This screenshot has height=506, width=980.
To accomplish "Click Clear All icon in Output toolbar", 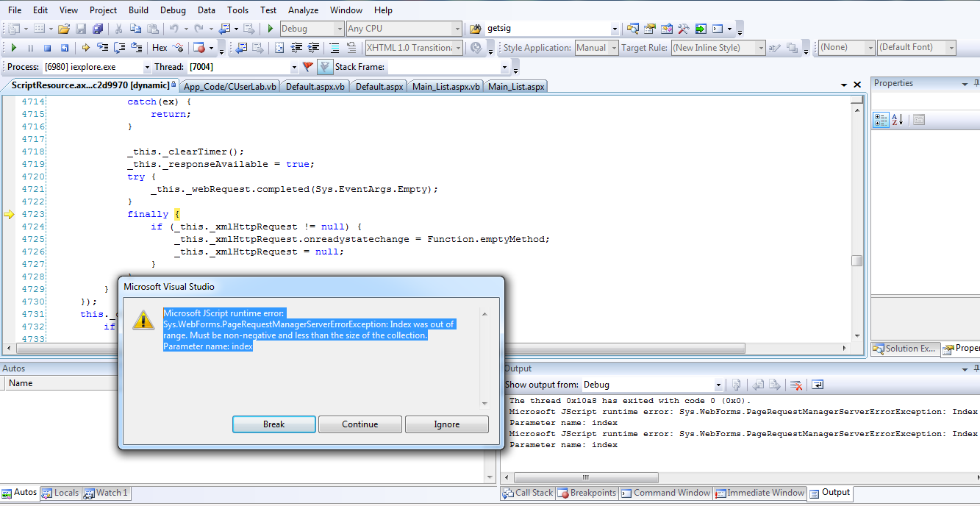I will [x=795, y=385].
